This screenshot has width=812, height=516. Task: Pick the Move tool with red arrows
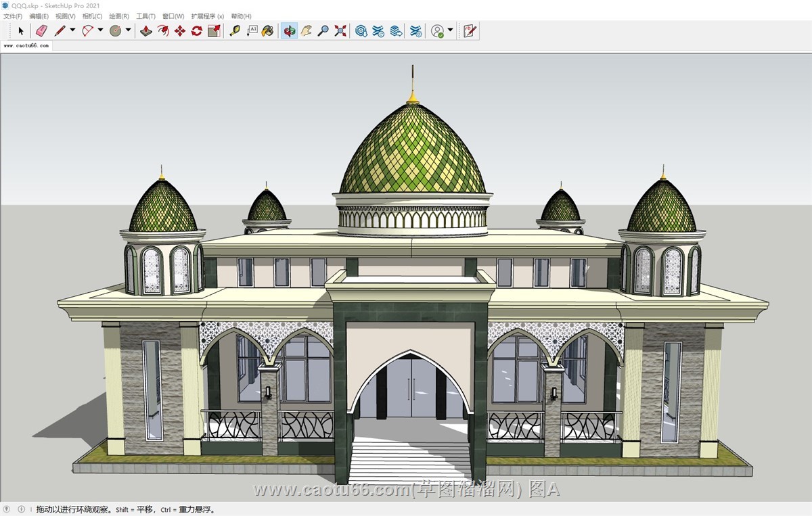[180, 30]
